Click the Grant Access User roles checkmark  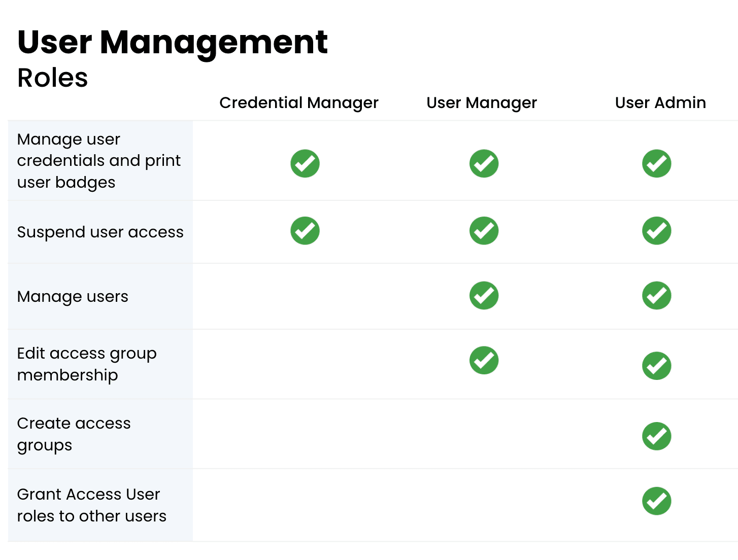pyautogui.click(x=657, y=501)
